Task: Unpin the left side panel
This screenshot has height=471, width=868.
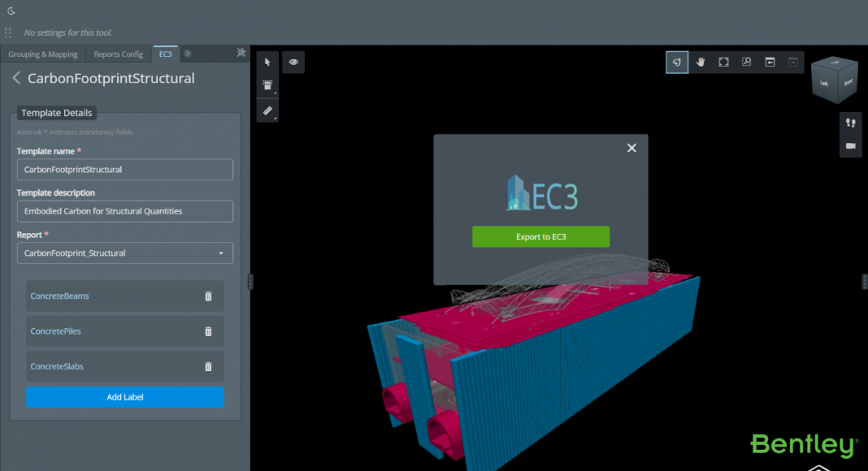Action: tap(241, 53)
